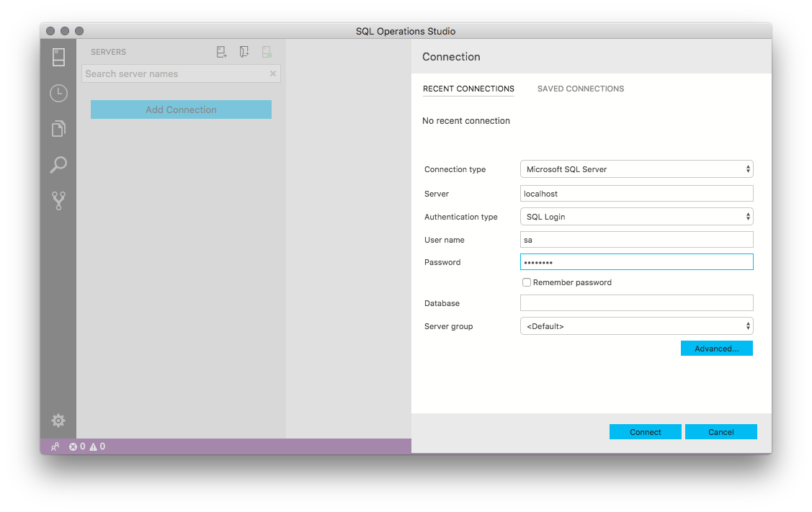Image resolution: width=812 pixels, height=512 pixels.
Task: Click the 'Server group' label
Action: [448, 326]
